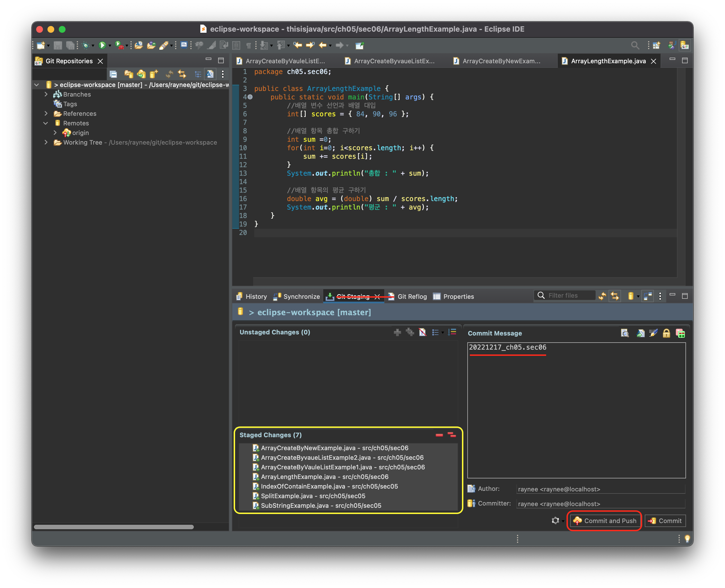Toggle Link with Editor in Git Repositories
This screenshot has height=588, width=725.
(x=182, y=74)
